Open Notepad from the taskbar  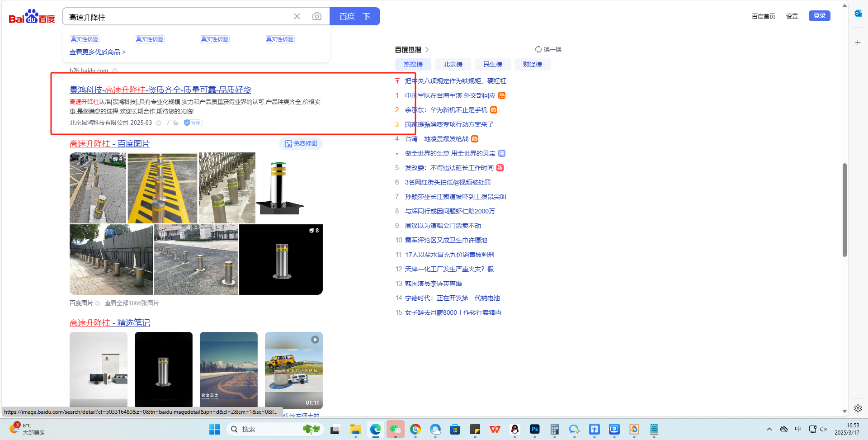(654, 429)
